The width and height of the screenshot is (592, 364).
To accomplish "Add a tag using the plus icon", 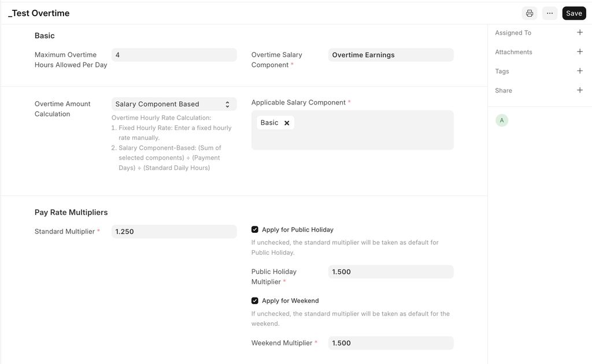I will [580, 71].
